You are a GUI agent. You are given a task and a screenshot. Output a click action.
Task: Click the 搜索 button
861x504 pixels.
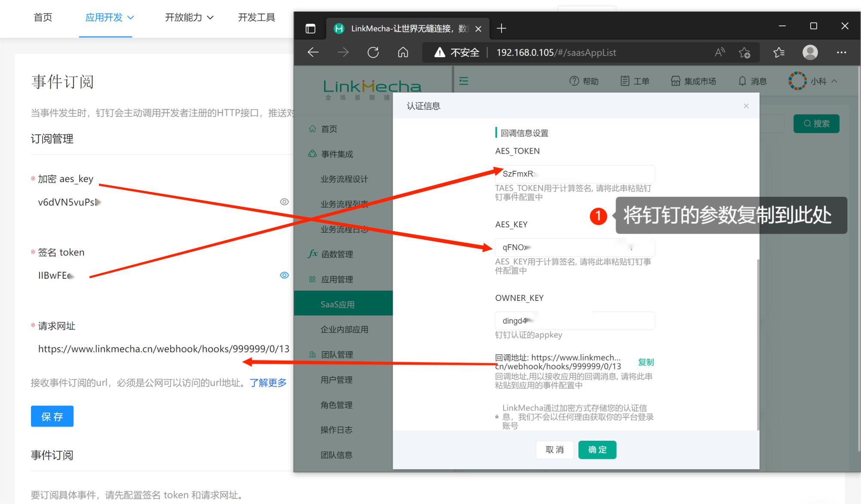pyautogui.click(x=816, y=124)
